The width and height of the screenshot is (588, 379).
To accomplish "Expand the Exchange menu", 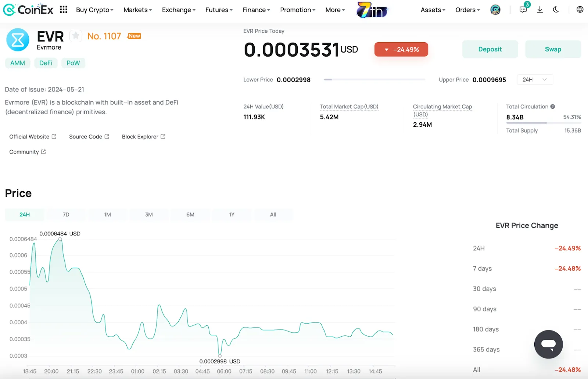I will coord(179,10).
